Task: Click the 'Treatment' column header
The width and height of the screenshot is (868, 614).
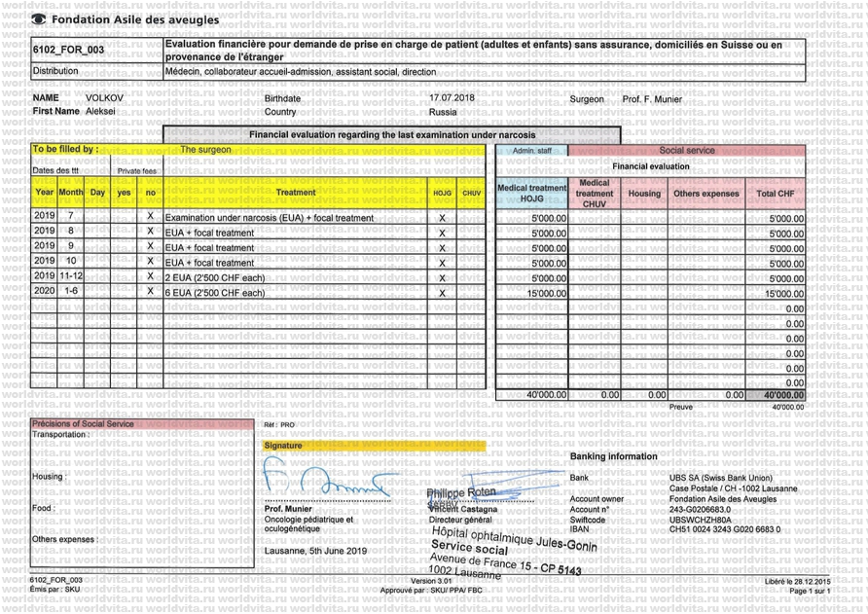Action: pyautogui.click(x=296, y=192)
